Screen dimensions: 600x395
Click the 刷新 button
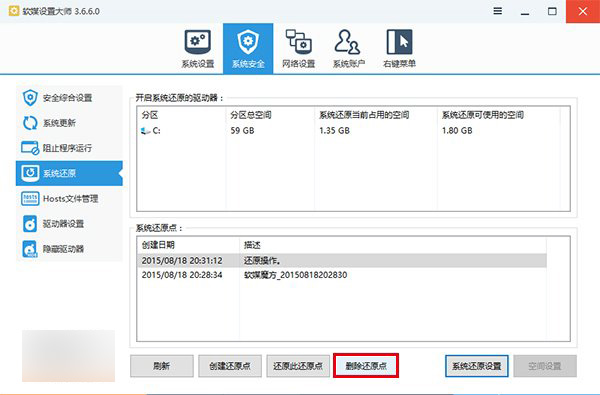(x=161, y=366)
